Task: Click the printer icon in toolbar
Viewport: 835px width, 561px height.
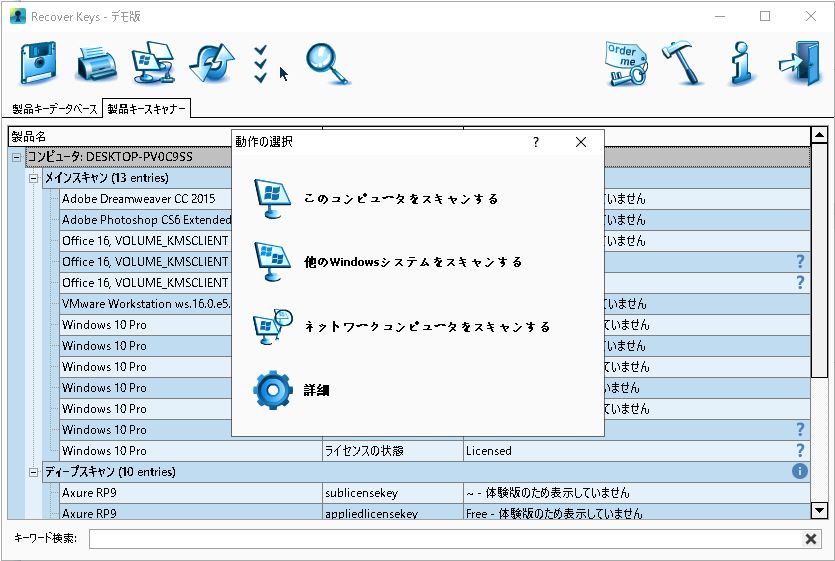Action: [x=96, y=63]
